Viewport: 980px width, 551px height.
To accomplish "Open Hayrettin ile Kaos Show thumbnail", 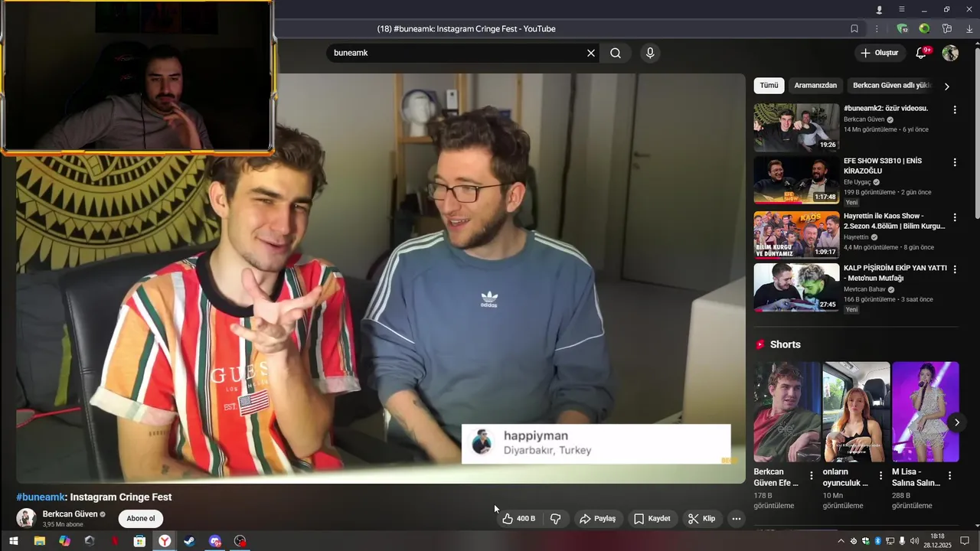I will (x=796, y=235).
